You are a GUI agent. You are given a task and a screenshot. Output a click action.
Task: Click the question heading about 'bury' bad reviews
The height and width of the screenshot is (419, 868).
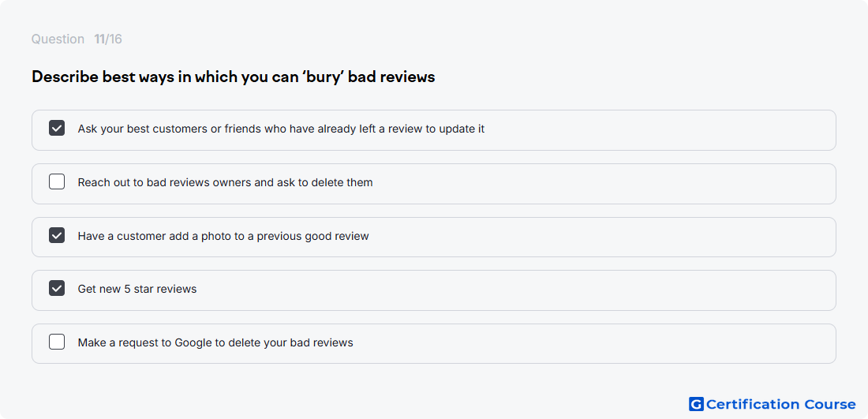pyautogui.click(x=234, y=77)
